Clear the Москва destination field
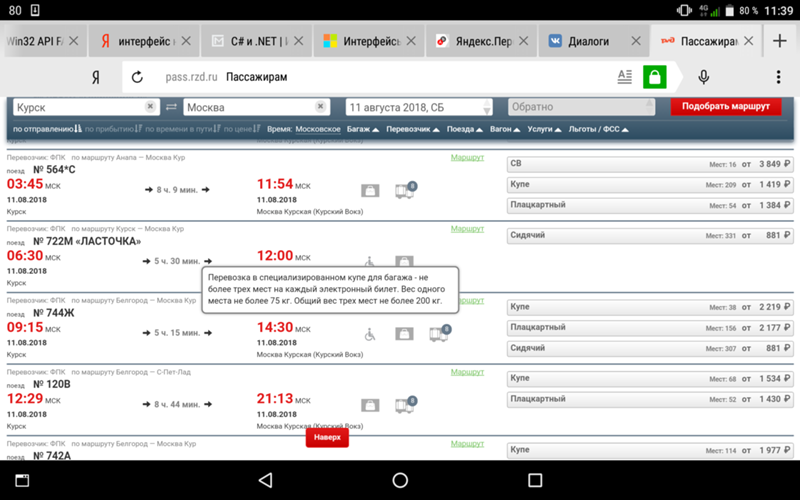800x500 pixels. pos(320,106)
